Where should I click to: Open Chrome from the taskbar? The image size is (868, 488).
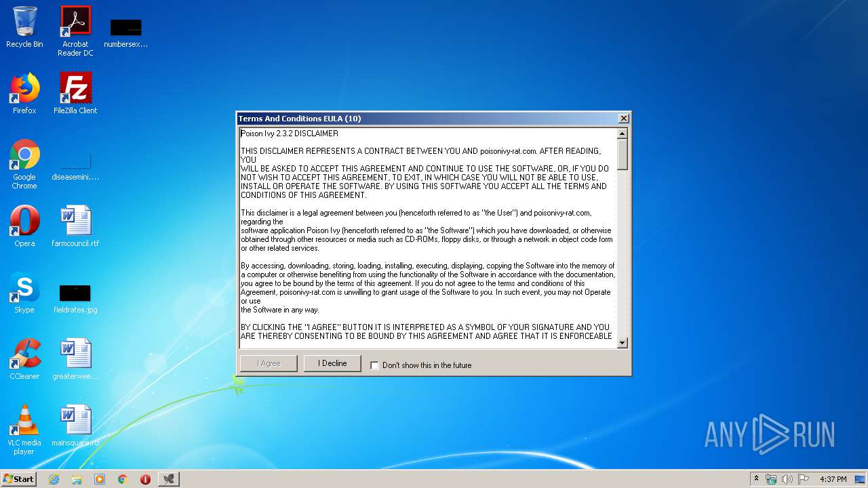coord(123,479)
